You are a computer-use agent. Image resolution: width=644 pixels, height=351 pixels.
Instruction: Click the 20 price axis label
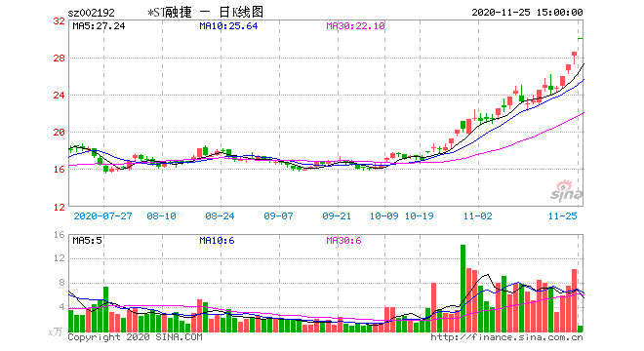point(60,133)
